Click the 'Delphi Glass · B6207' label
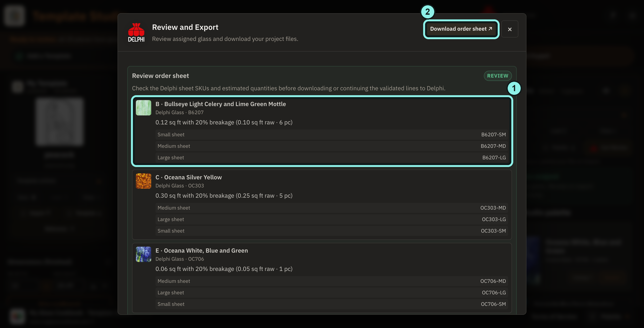Image resolution: width=644 pixels, height=328 pixels. (x=179, y=112)
